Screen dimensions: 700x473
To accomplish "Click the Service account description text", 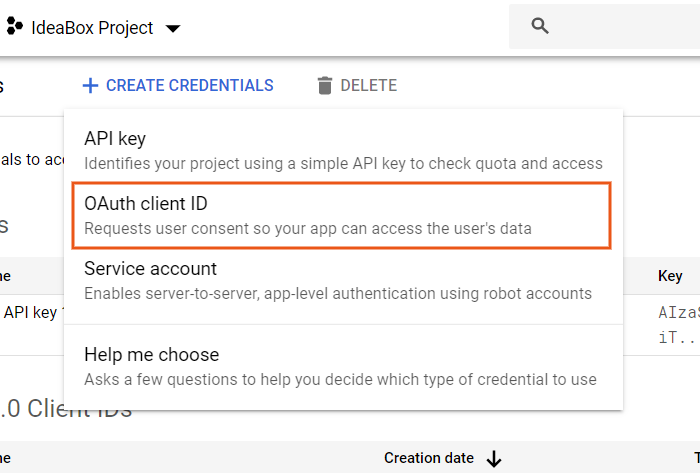I will (337, 293).
